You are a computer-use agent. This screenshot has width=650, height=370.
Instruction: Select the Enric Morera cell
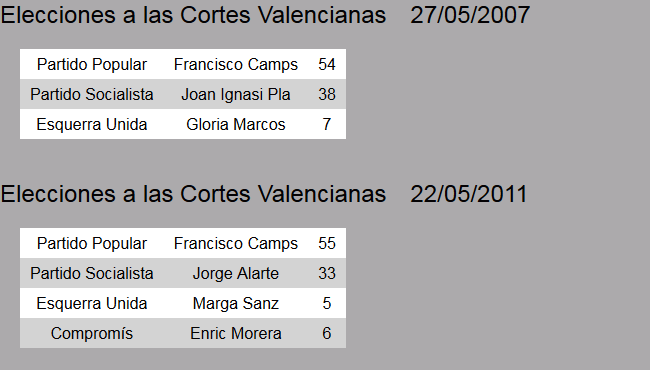pyautogui.click(x=236, y=333)
